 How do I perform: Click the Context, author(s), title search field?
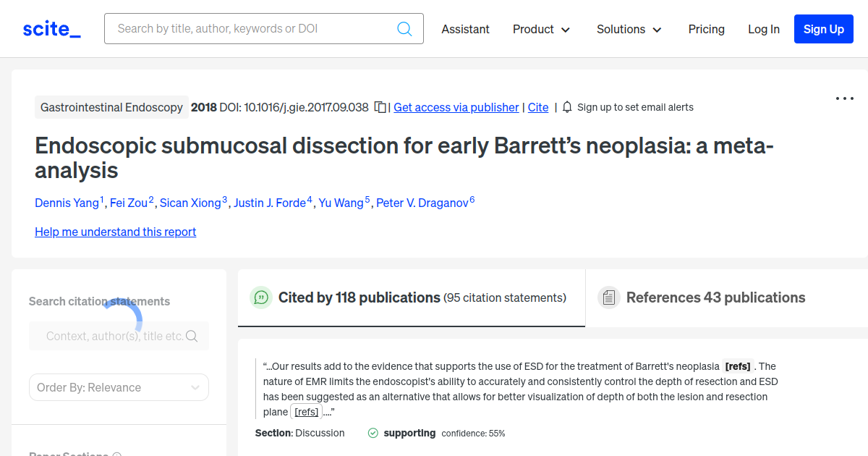pyautogui.click(x=109, y=336)
